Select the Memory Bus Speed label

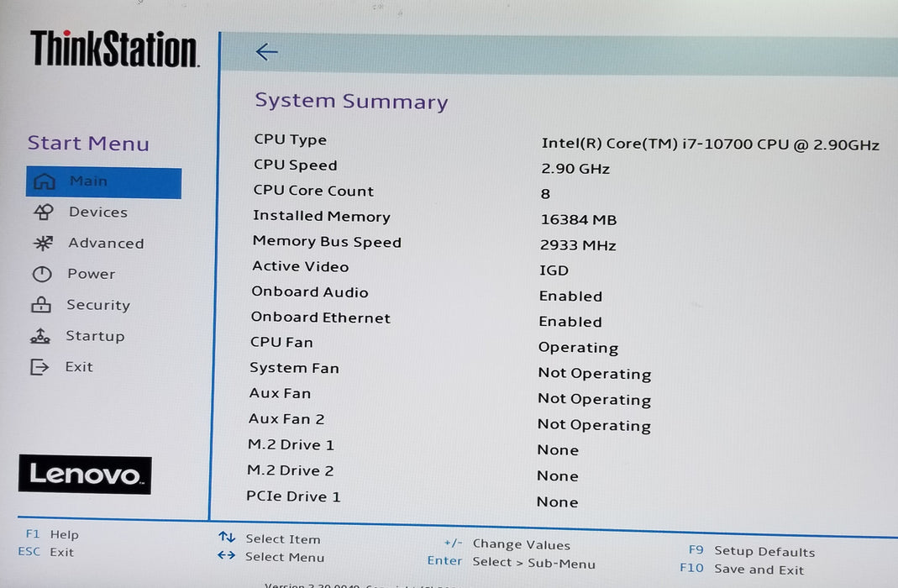pyautogui.click(x=327, y=242)
